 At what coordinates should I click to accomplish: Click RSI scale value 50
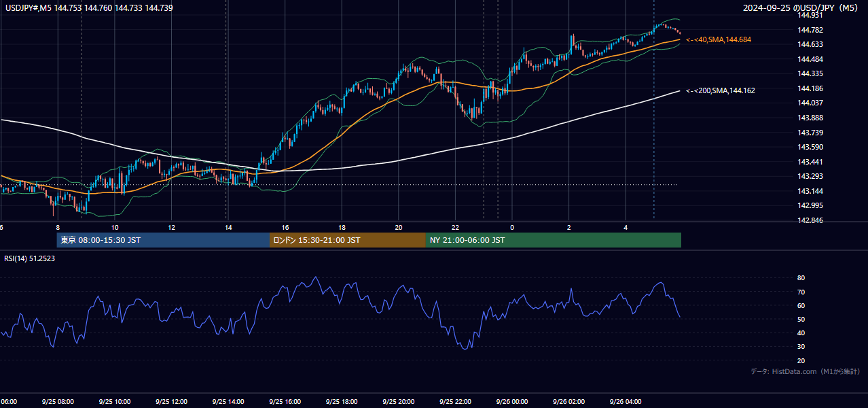pyautogui.click(x=801, y=320)
